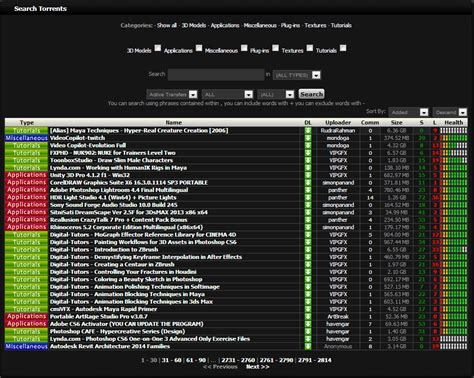Click download icon for MoGraph Effector Reference Library row
The width and height of the screenshot is (474, 378).
[308, 235]
